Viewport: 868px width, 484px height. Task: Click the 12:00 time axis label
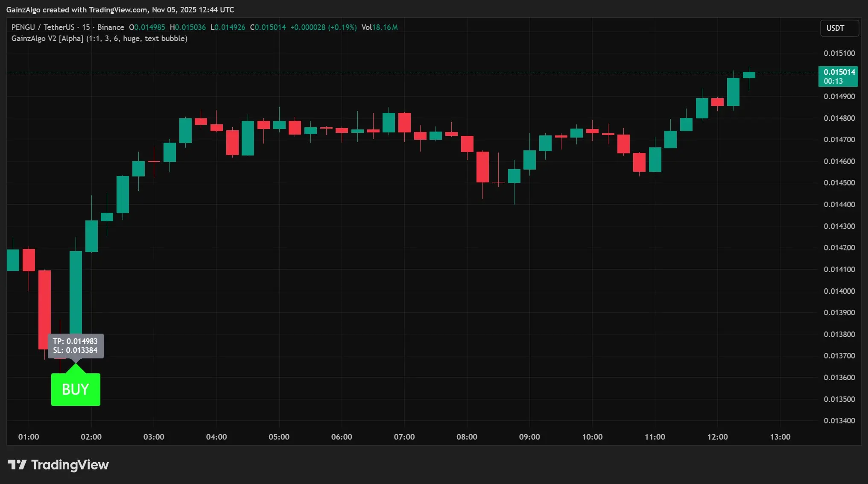click(x=717, y=437)
